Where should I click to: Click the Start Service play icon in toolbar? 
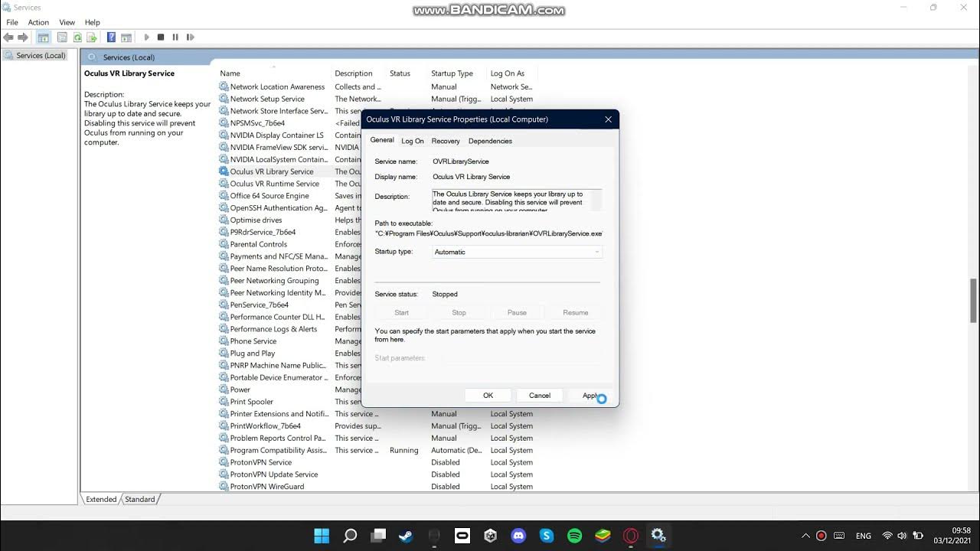[146, 37]
